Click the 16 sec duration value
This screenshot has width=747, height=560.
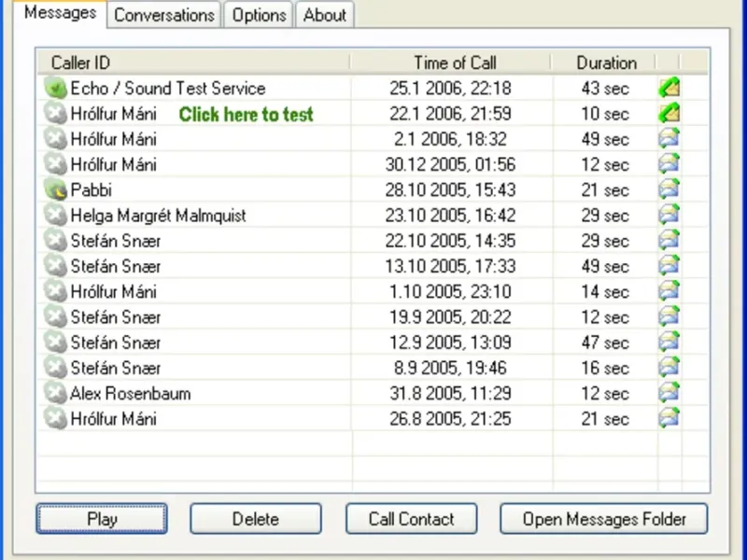coord(605,368)
